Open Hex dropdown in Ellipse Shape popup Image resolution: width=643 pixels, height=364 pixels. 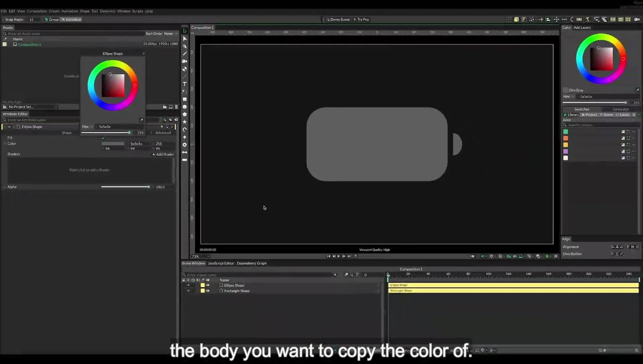click(x=87, y=127)
